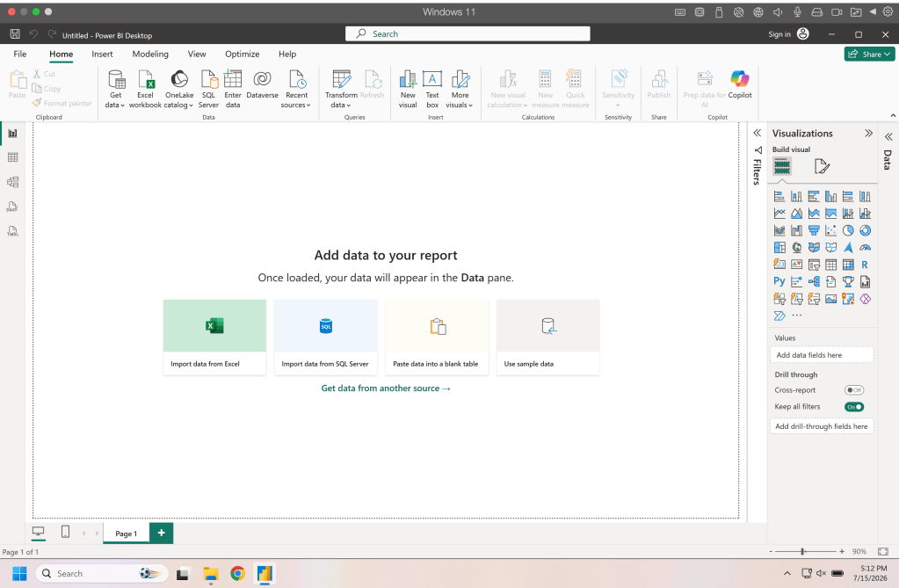Add a new page with plus button
The width and height of the screenshot is (899, 588).
pos(161,533)
